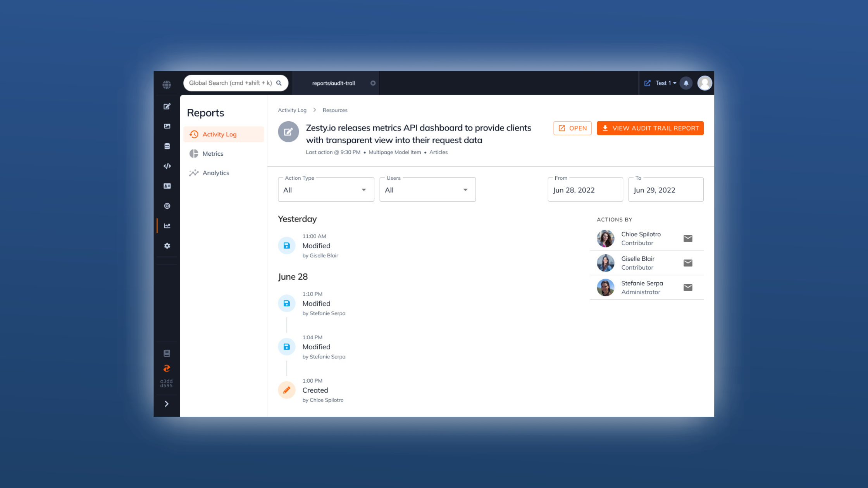Expand the sidebar with the arrow chevron

pos(167,404)
